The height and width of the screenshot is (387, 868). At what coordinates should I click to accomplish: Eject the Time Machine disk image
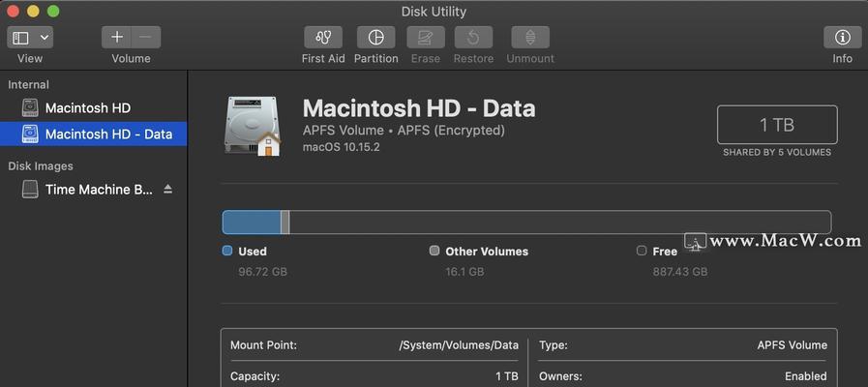168,190
